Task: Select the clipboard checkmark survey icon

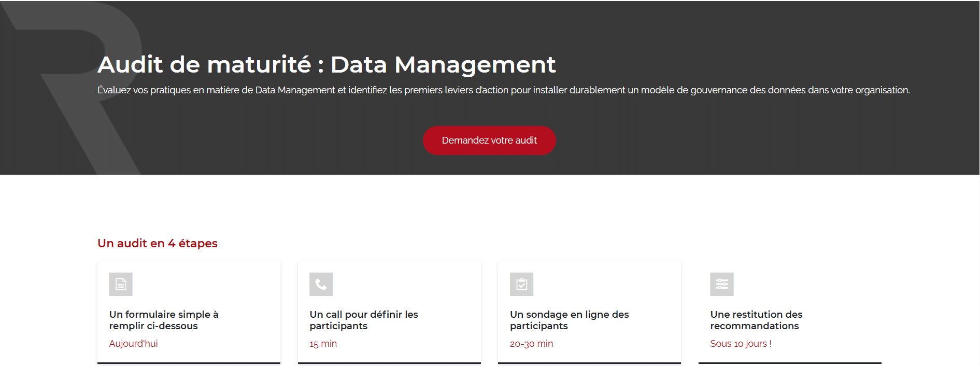Action: (x=521, y=284)
